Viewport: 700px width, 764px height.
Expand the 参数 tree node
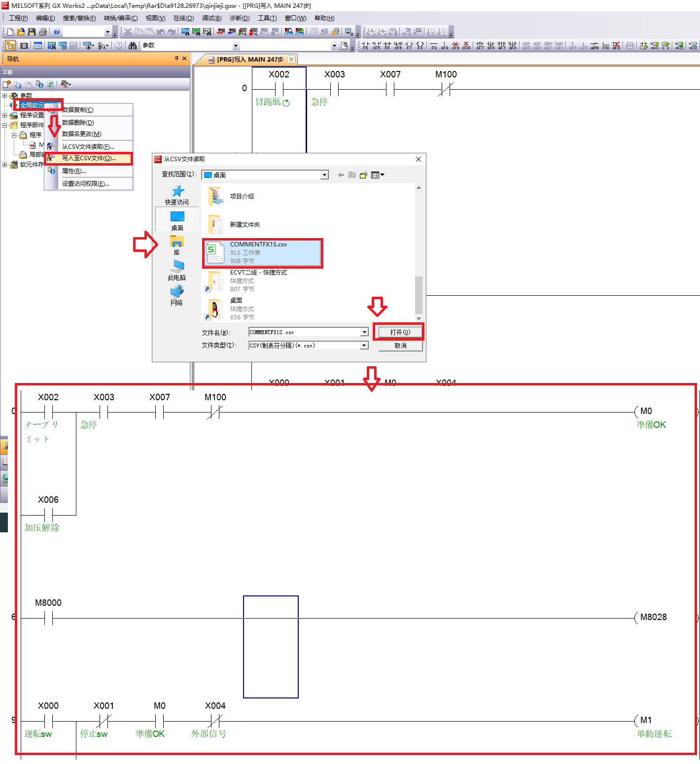coord(5,96)
